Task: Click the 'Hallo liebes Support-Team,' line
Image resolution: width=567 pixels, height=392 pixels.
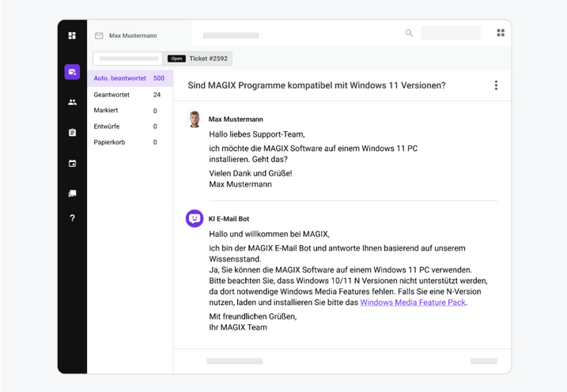Action: click(257, 134)
